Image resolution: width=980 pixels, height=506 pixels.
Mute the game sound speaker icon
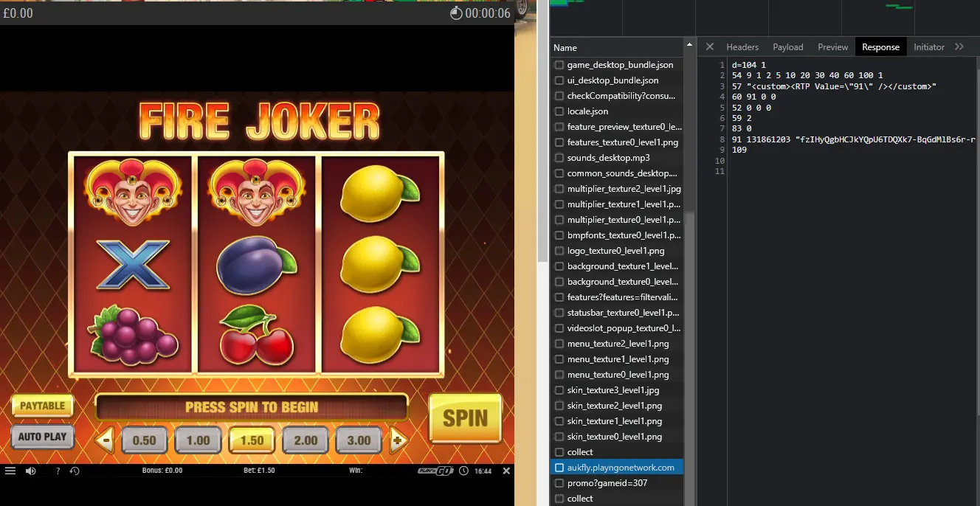coord(31,471)
